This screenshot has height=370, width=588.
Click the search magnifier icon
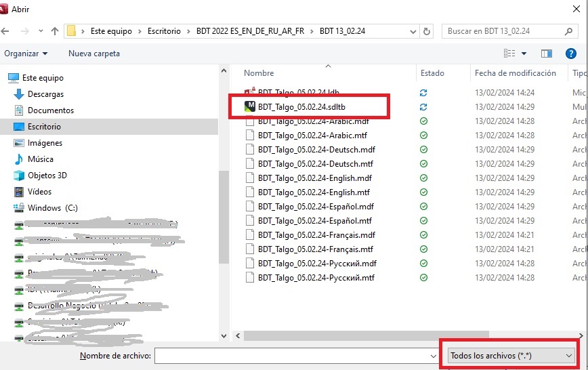(x=568, y=32)
